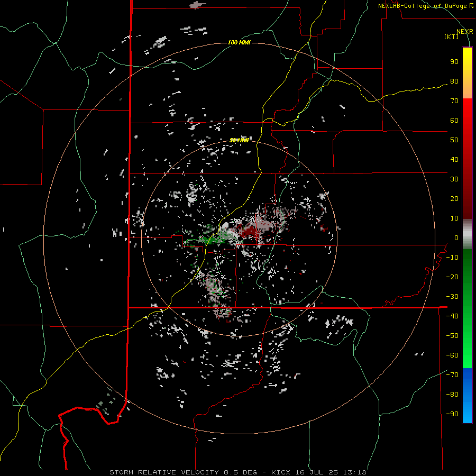
Task: Click the "-30" value on the velocity scale
Action: (452, 297)
